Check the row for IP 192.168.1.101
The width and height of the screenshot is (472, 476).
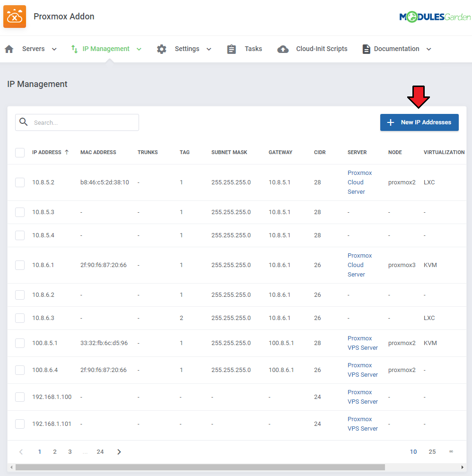(20, 424)
